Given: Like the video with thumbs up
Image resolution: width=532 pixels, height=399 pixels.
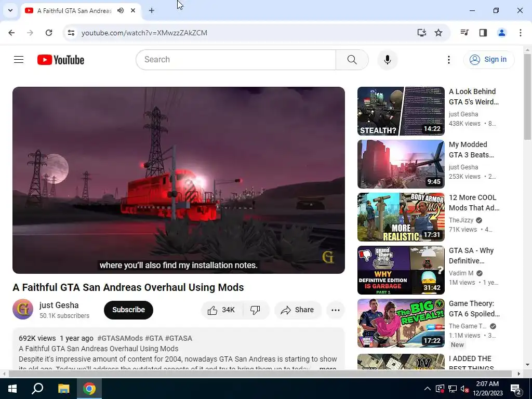Looking at the screenshot, I should pyautogui.click(x=222, y=310).
